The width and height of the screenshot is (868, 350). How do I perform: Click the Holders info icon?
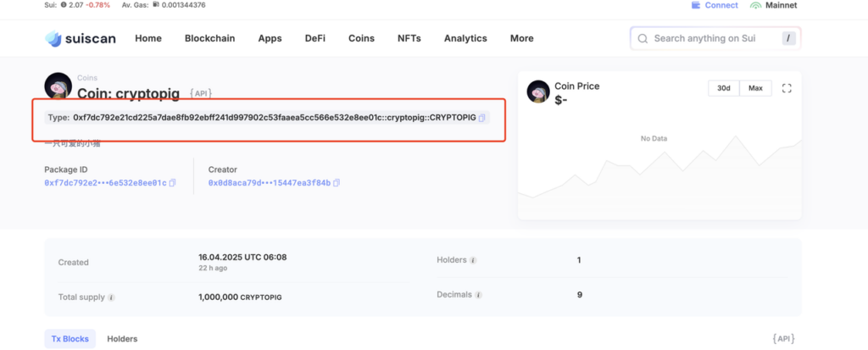[x=473, y=260]
